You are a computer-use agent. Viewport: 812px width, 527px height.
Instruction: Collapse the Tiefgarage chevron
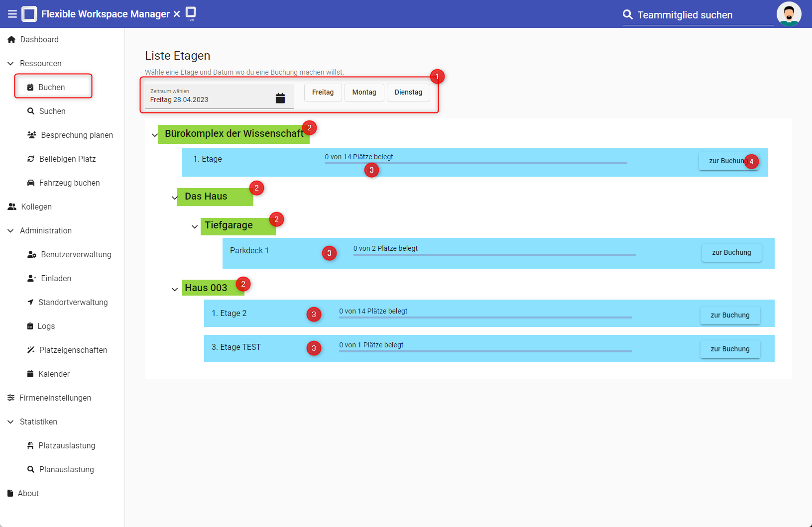(195, 226)
